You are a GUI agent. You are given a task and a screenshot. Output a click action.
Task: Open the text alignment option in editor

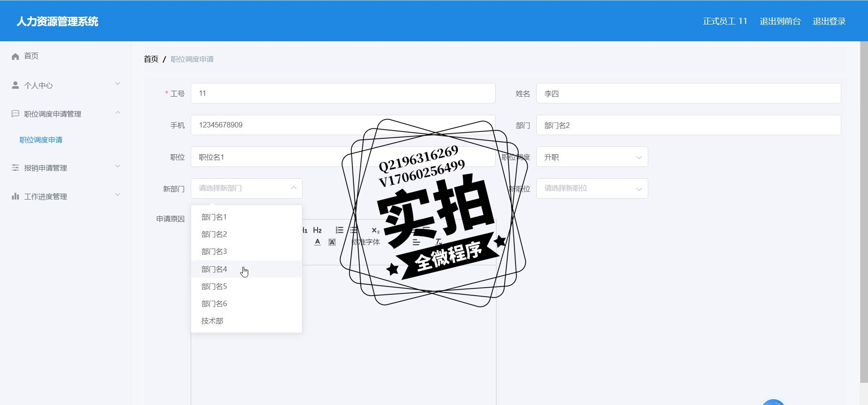(416, 242)
